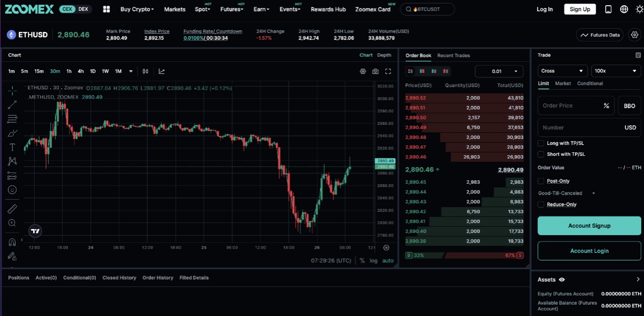The width and height of the screenshot is (644, 316).
Task: Open the ruler measure tool
Action: pyautogui.click(x=12, y=208)
